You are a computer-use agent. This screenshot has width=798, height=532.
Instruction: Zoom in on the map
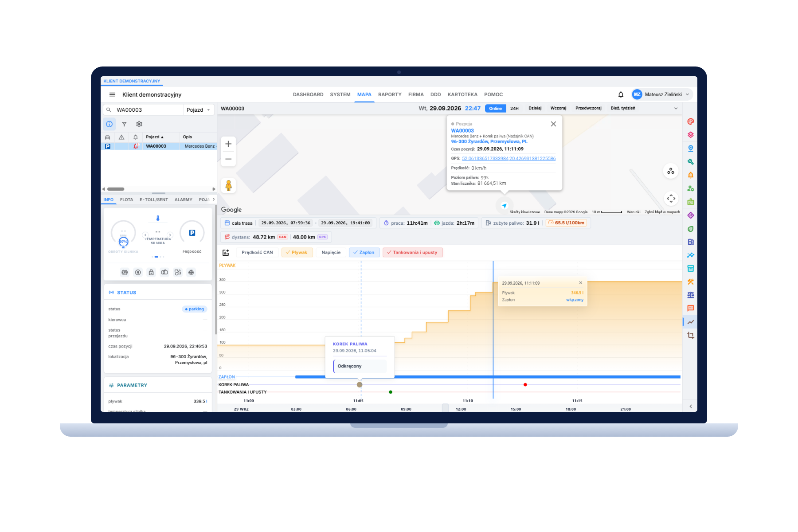228,144
